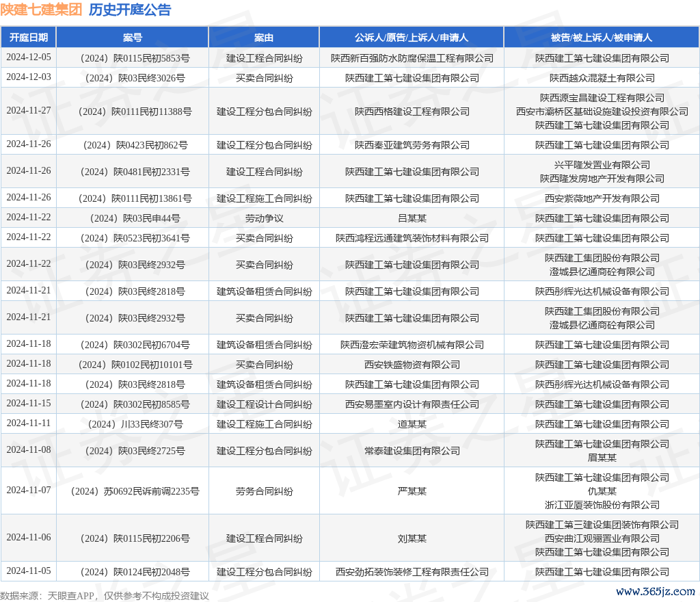Click plaintiff 西安劲拓装饰装修工程有限责任公司
The image size is (700, 602).
(x=412, y=572)
